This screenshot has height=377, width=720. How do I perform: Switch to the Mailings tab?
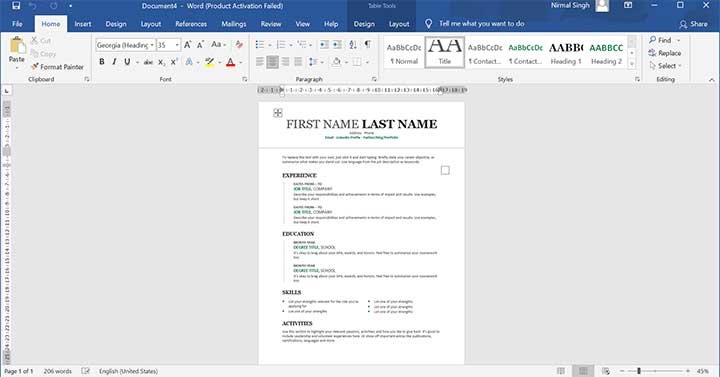pos(234,24)
